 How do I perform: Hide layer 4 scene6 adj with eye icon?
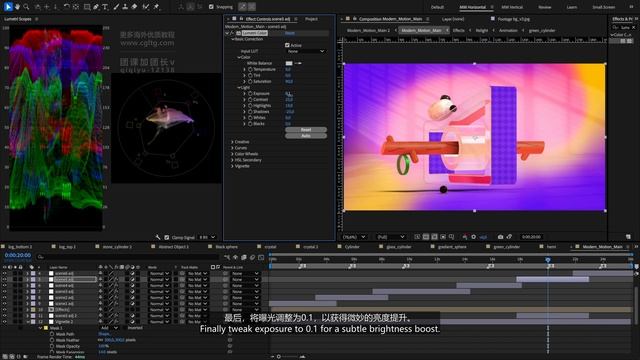[x=4, y=273]
